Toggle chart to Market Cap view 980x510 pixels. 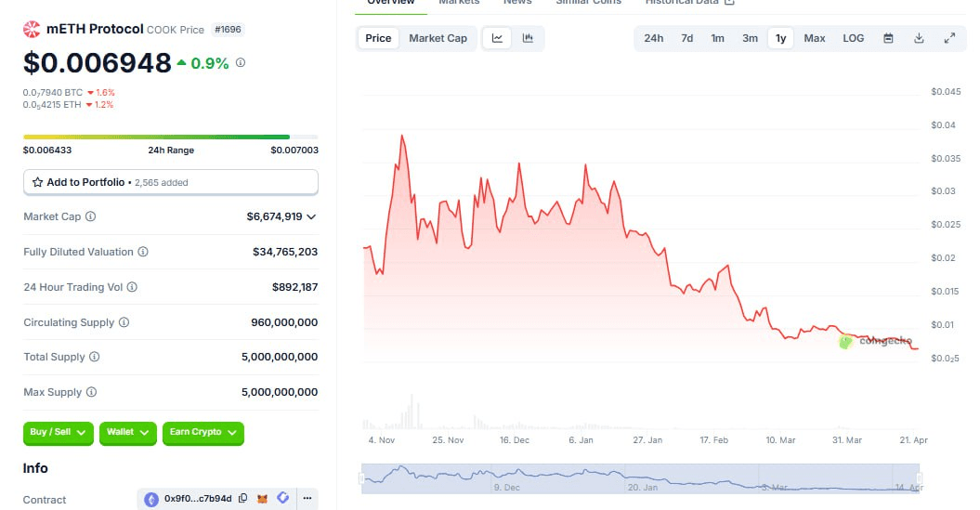438,38
